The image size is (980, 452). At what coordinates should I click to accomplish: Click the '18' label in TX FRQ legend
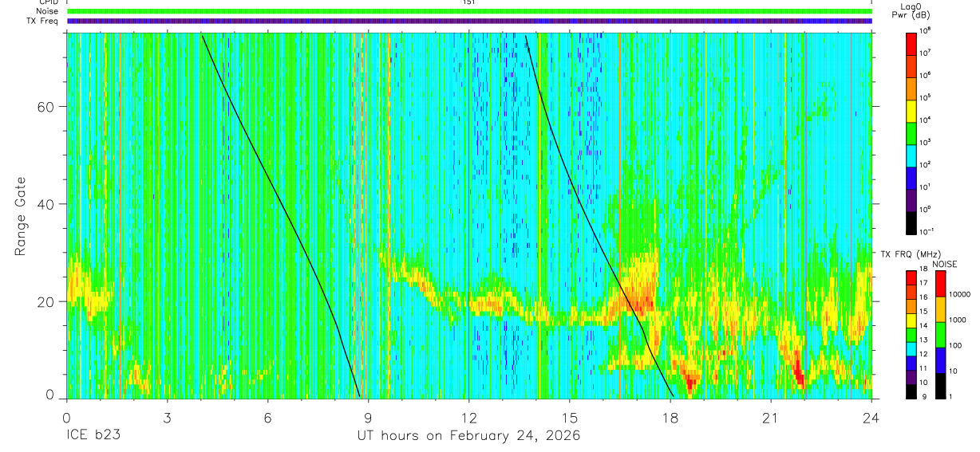coord(922,270)
